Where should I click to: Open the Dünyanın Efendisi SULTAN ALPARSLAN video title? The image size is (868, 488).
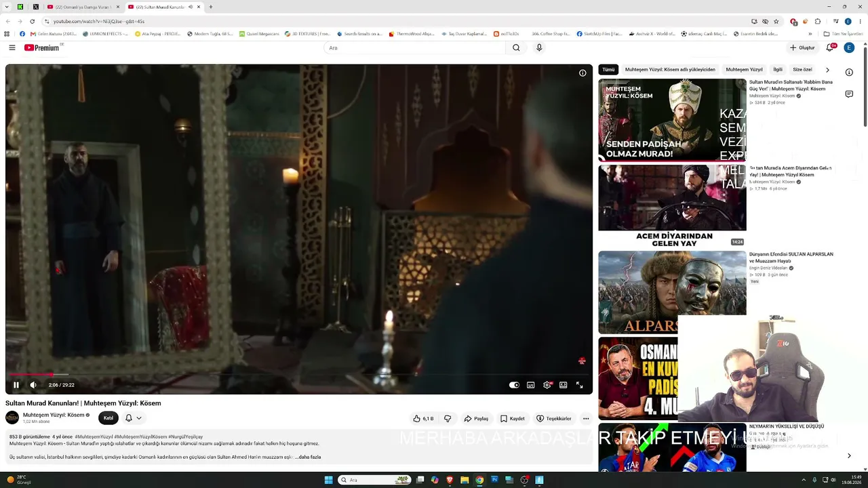pos(791,258)
